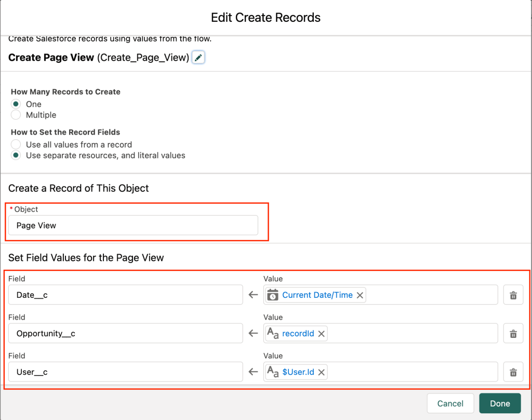Click the $User.Id resource pill
The width and height of the screenshot is (532, 420).
298,372
